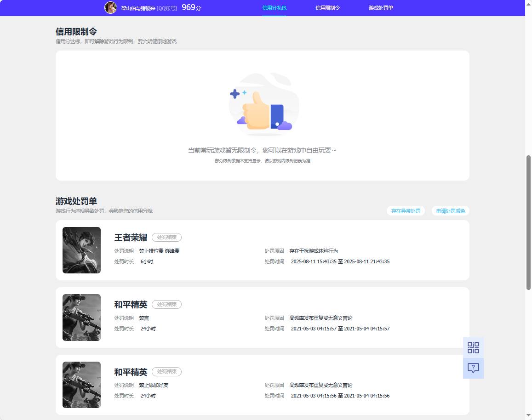Click the question mark help icon
The height and width of the screenshot is (420, 532).
pos(473,368)
